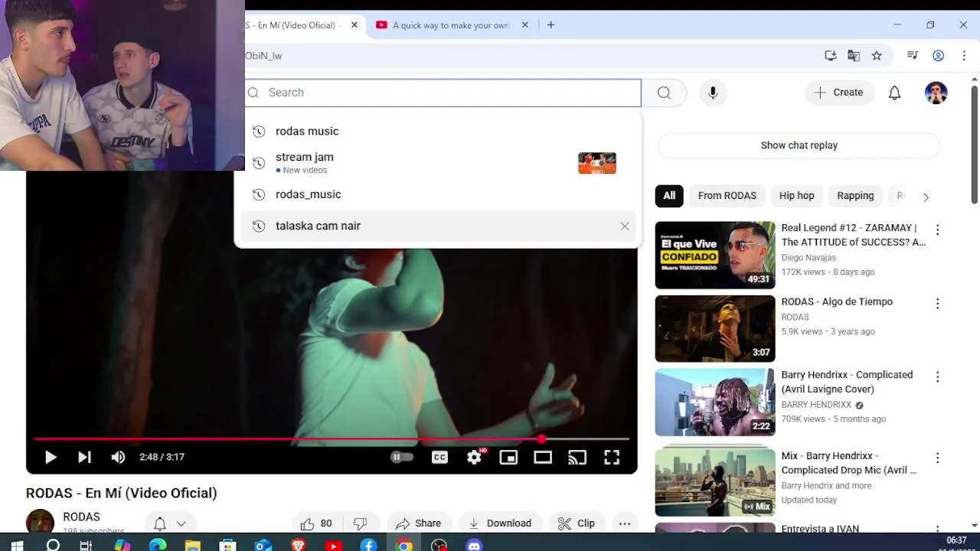The image size is (980, 551).
Task: Open Discord from taskbar
Action: click(x=474, y=546)
